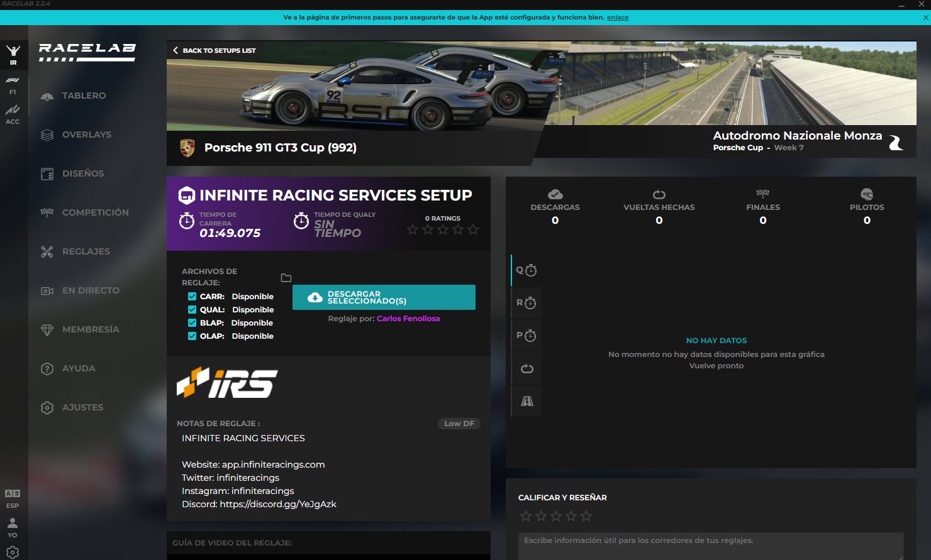Click the fifth star under 0 Ratings
The width and height of the screenshot is (931, 560).
(x=473, y=230)
